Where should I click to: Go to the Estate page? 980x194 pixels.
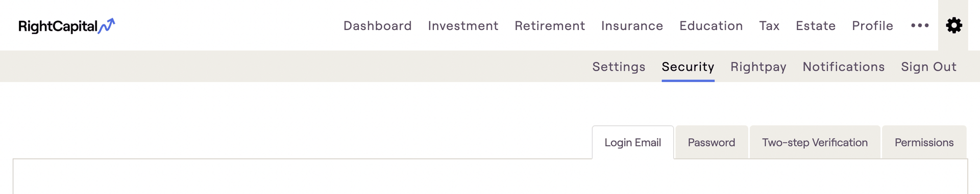pyautogui.click(x=816, y=25)
